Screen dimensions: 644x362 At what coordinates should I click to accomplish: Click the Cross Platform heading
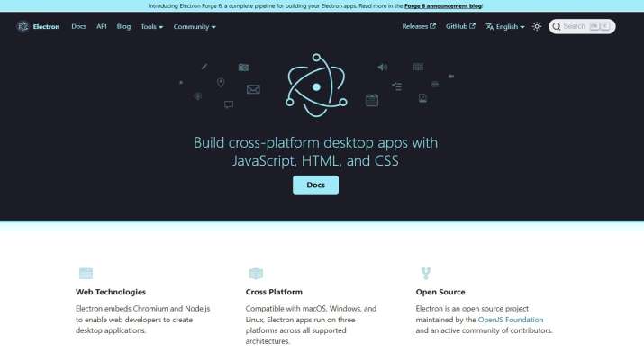tap(274, 292)
